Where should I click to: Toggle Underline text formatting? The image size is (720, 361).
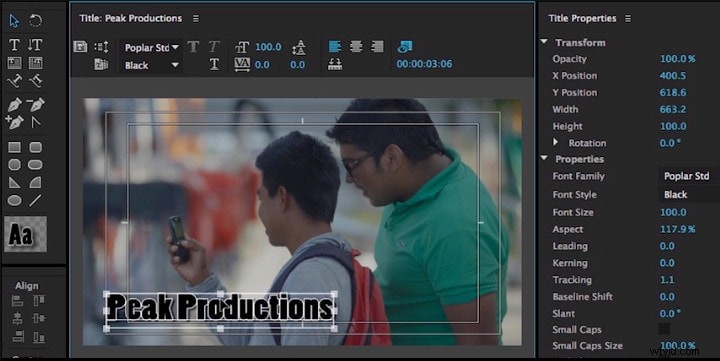[214, 64]
